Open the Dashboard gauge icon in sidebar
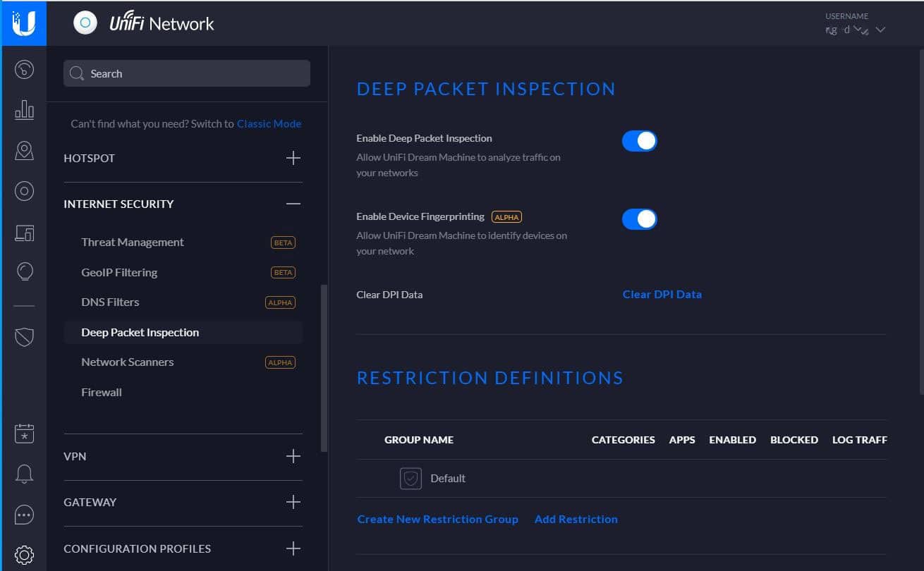 pos(24,69)
